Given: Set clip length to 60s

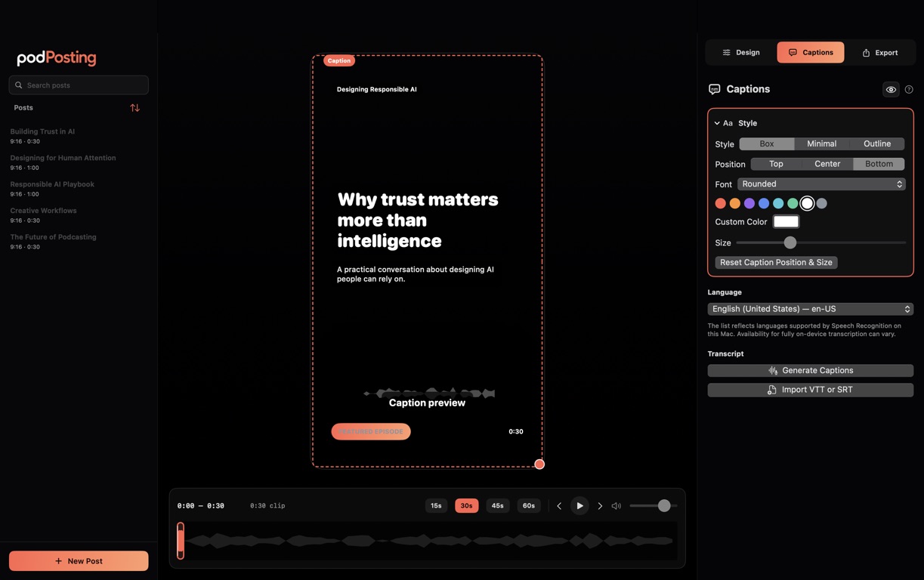Looking at the screenshot, I should pos(529,506).
